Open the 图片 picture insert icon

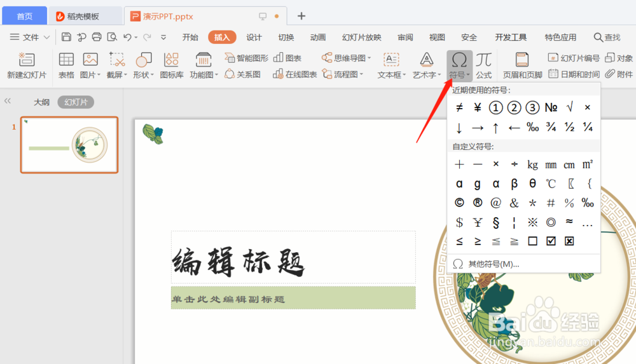[x=90, y=60]
